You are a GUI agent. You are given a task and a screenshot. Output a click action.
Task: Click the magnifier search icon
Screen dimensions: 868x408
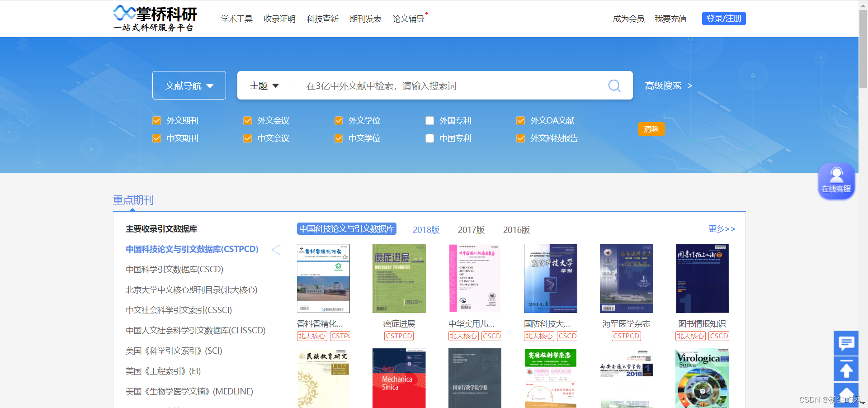[x=614, y=85]
